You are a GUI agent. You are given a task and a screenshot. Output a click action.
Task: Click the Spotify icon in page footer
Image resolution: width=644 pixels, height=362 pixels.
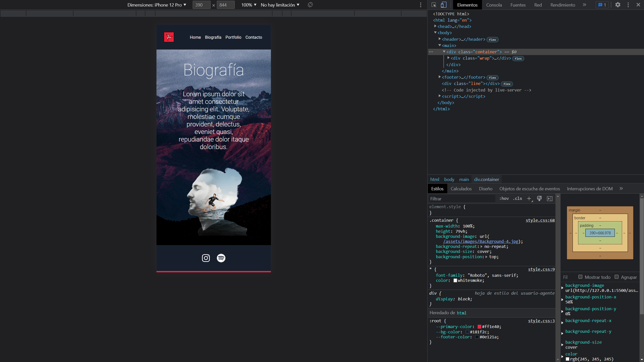(x=221, y=258)
